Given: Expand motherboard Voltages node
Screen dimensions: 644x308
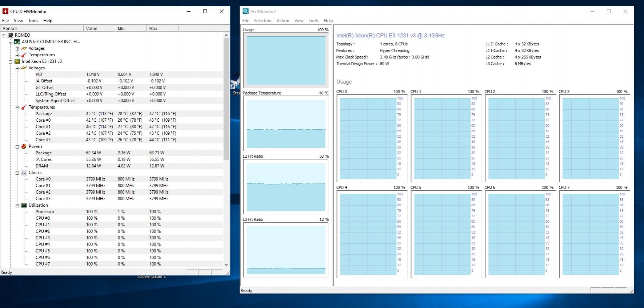Looking at the screenshot, I should coord(17,48).
